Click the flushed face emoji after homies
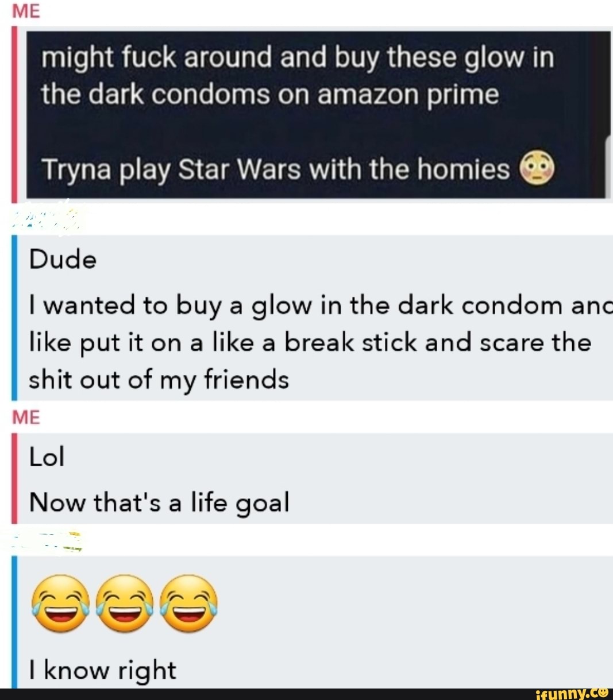Screen dimensions: 613x700 click(x=537, y=168)
